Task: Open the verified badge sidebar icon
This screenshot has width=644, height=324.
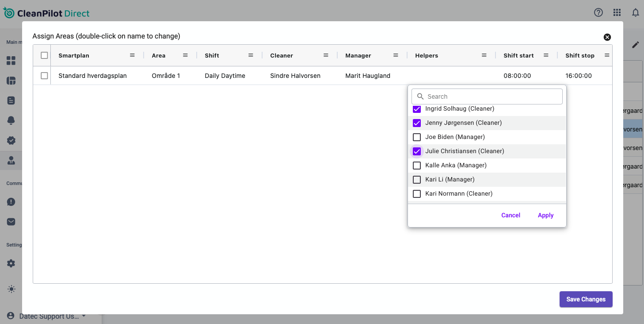Action: tap(11, 140)
